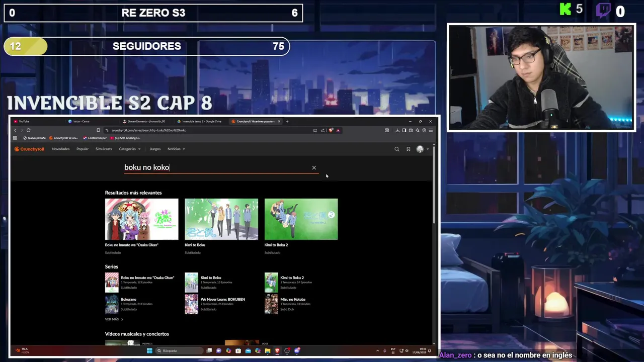Open the Juegos menu item
The width and height of the screenshot is (644, 362).
pyautogui.click(x=155, y=149)
